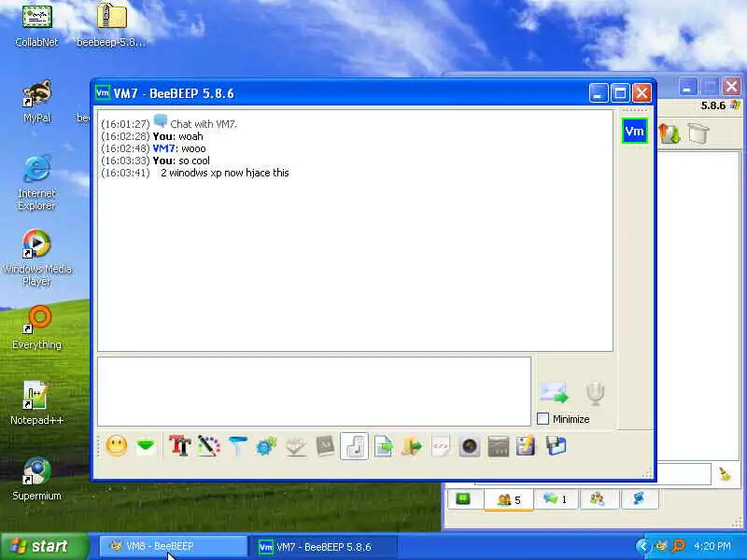747x560 pixels.
Task: Send a file using the document icon
Action: point(384,446)
